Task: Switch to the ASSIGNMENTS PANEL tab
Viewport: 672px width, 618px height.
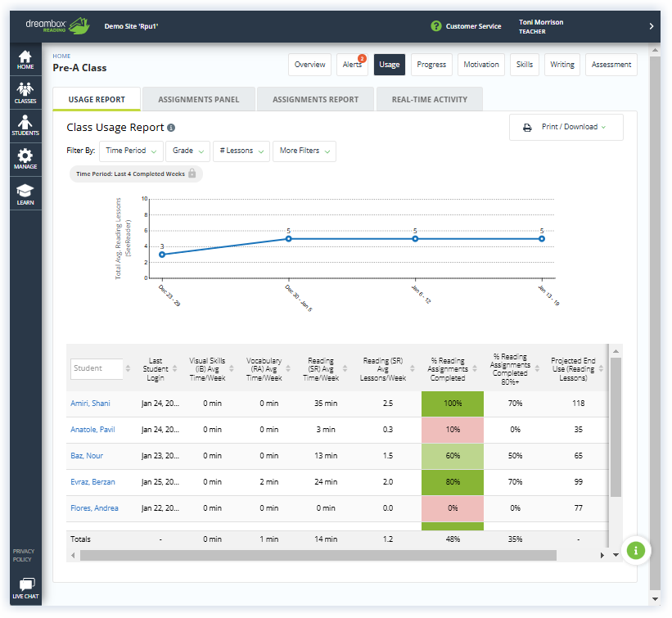Action: coord(198,98)
